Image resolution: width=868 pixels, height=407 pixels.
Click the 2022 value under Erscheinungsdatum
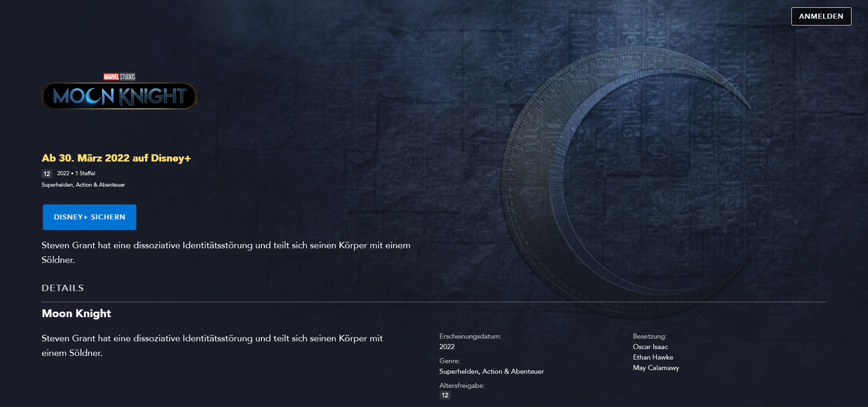[x=447, y=347]
